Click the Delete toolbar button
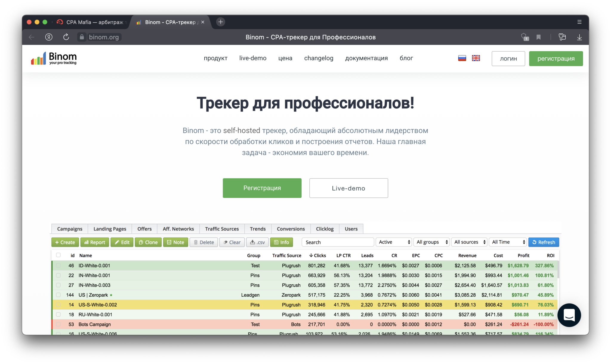The height and width of the screenshot is (364, 611). (204, 242)
